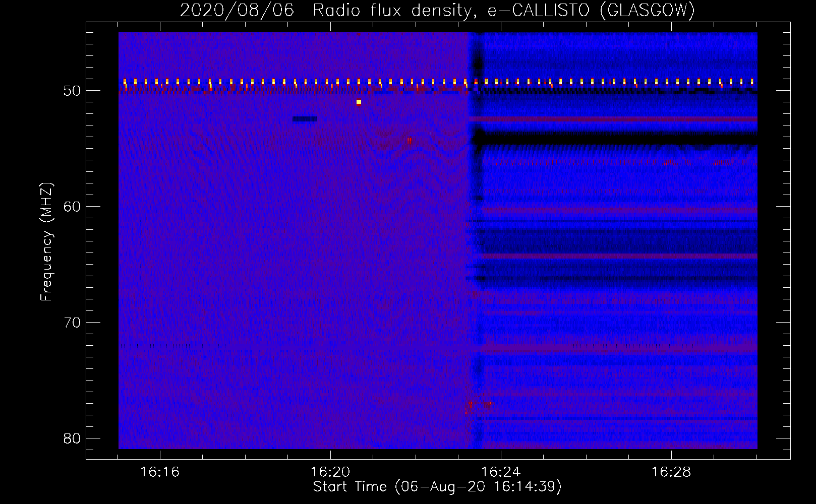The image size is (816, 504).
Task: Select the 'Frequency (MHZ)' y-axis label
Action: point(46,242)
